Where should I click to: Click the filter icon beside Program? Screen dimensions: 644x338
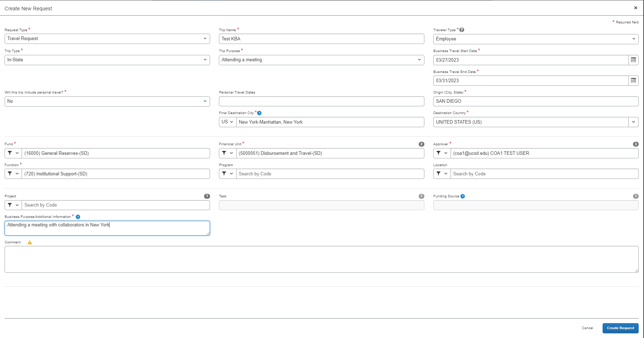pos(225,174)
